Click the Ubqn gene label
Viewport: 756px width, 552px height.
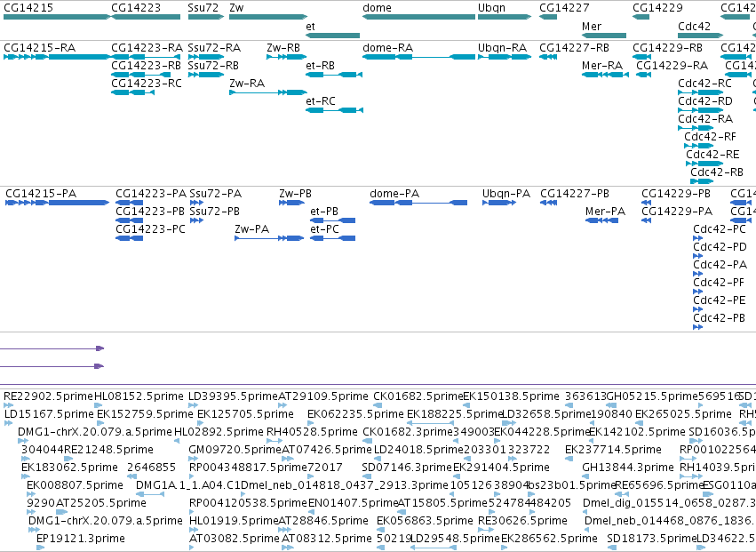[491, 8]
